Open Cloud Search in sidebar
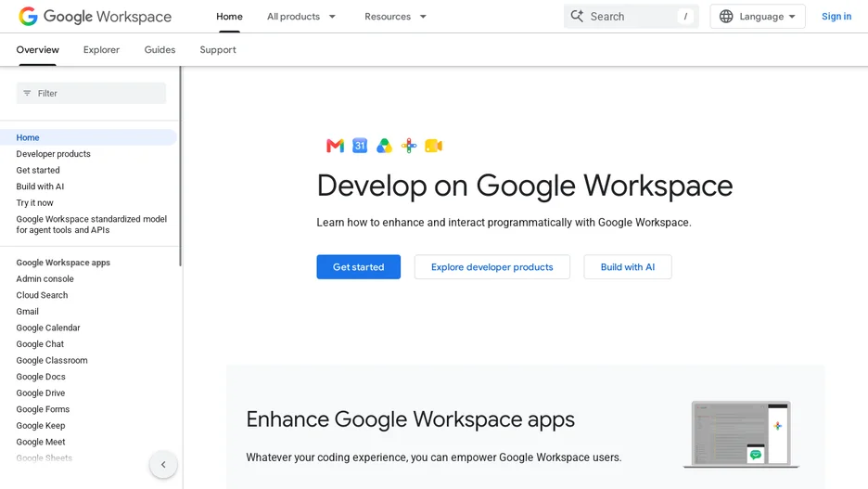Viewport: 868px width, 489px height. pos(42,295)
